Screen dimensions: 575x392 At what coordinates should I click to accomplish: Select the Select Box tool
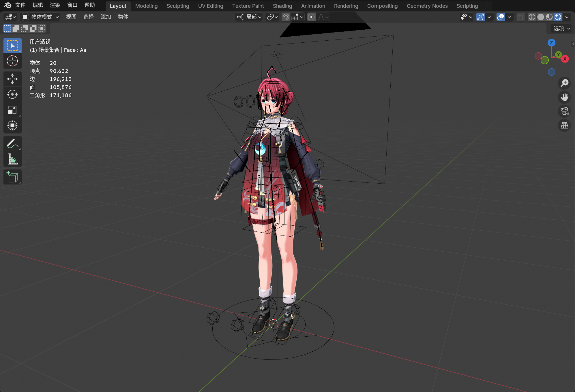click(x=12, y=46)
